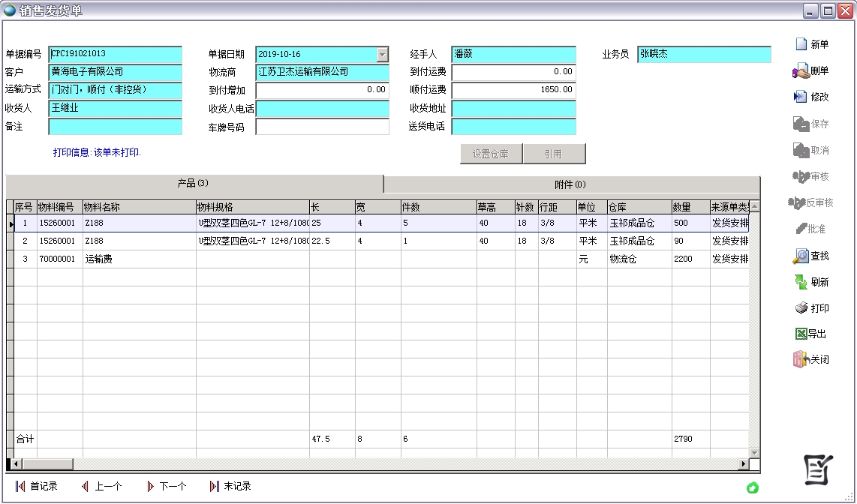Click the 审核 audit icon

click(x=813, y=175)
